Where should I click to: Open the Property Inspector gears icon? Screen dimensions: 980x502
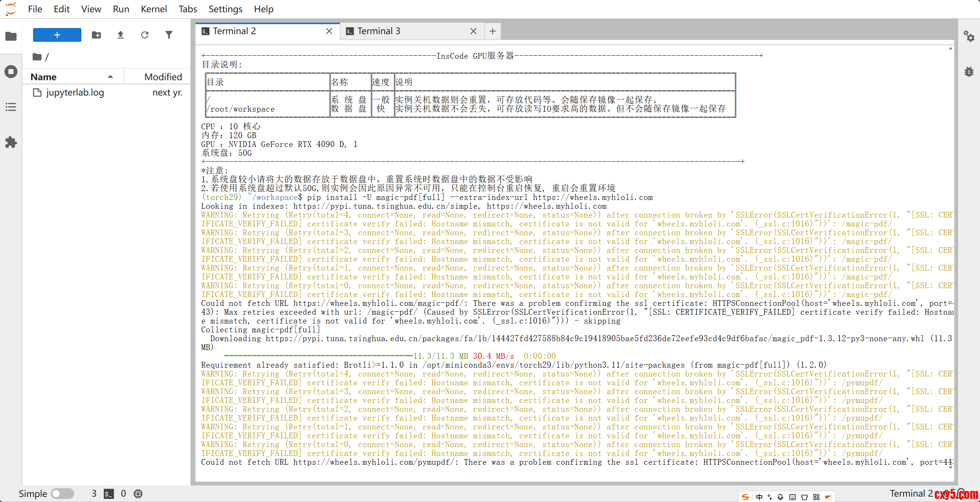969,36
